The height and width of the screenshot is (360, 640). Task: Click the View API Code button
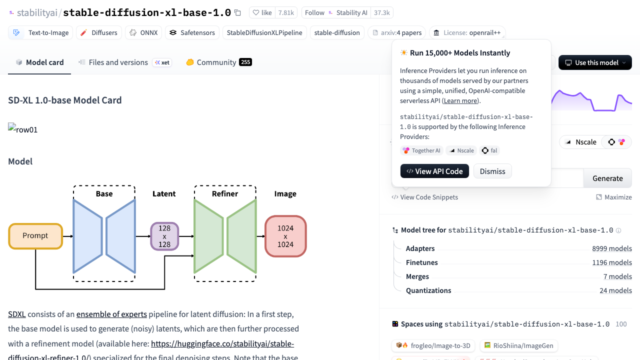click(434, 171)
